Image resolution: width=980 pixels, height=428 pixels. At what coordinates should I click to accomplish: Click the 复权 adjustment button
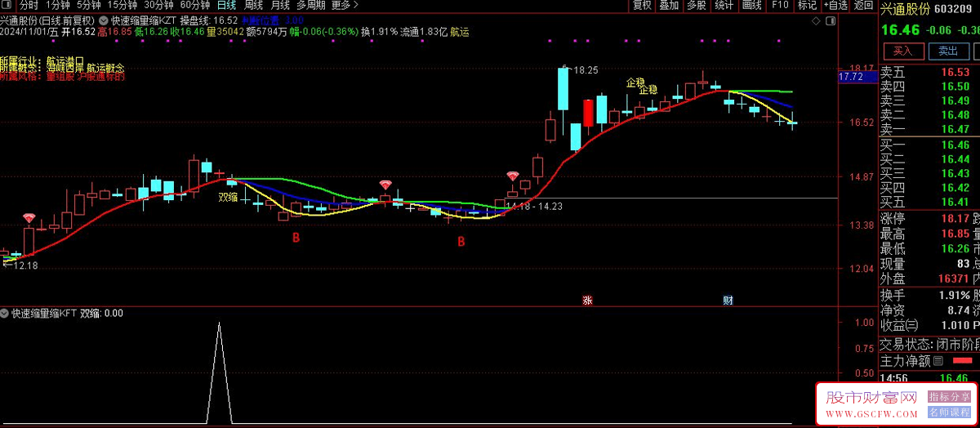point(642,5)
